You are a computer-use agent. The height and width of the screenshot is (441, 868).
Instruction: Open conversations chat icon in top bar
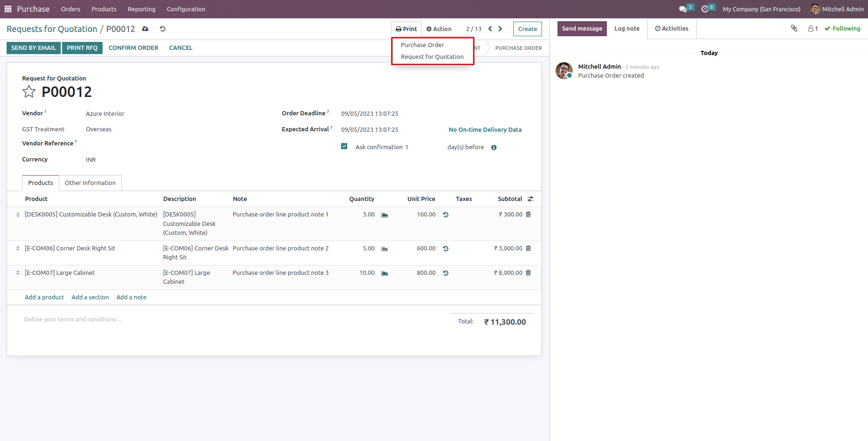[x=683, y=9]
